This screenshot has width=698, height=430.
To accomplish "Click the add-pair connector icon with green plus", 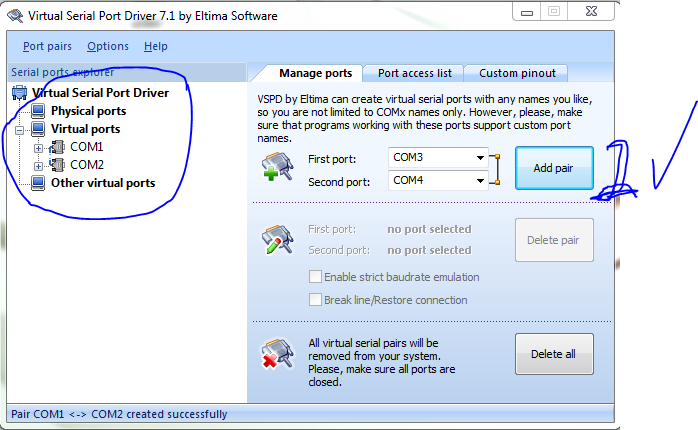I will click(x=278, y=166).
